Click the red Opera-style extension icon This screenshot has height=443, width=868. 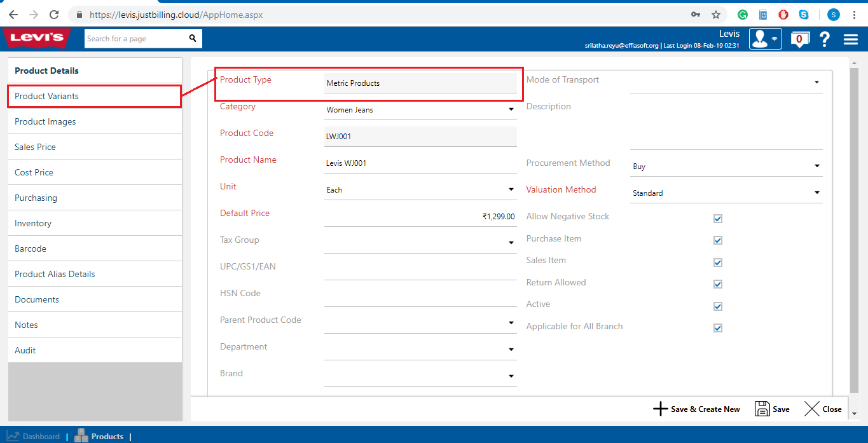tap(783, 14)
